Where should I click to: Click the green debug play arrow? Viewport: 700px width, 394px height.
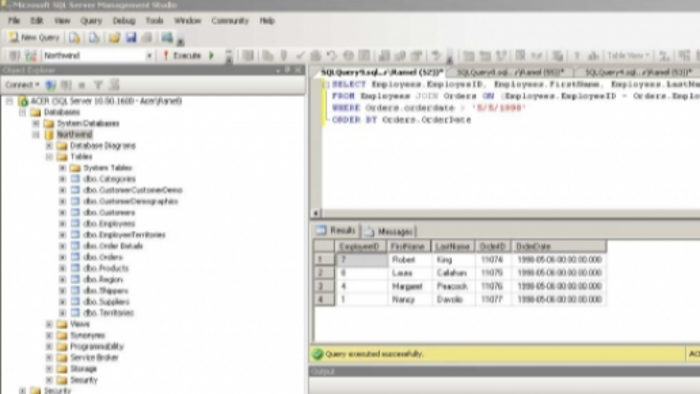coord(212,55)
